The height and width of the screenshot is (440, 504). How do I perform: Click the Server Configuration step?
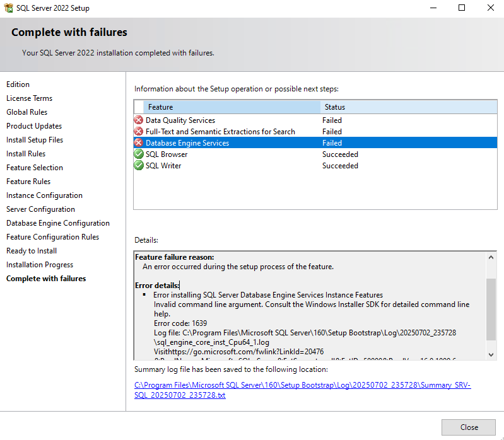40,209
